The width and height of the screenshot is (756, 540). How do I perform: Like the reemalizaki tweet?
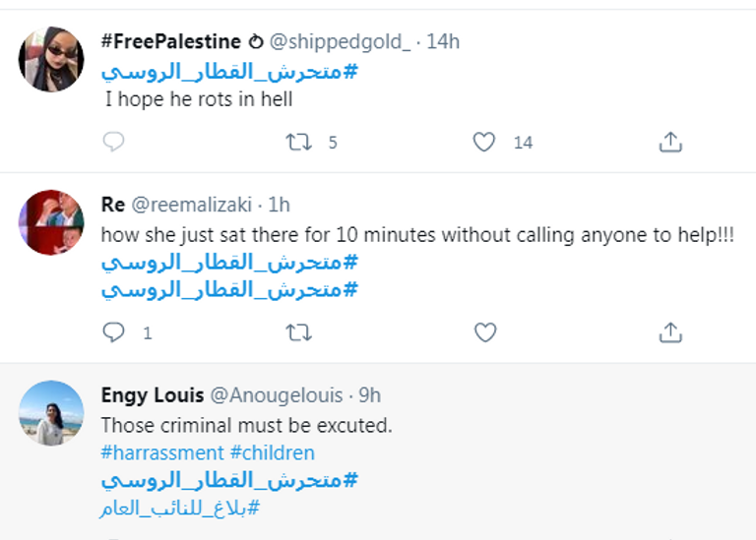pos(484,332)
